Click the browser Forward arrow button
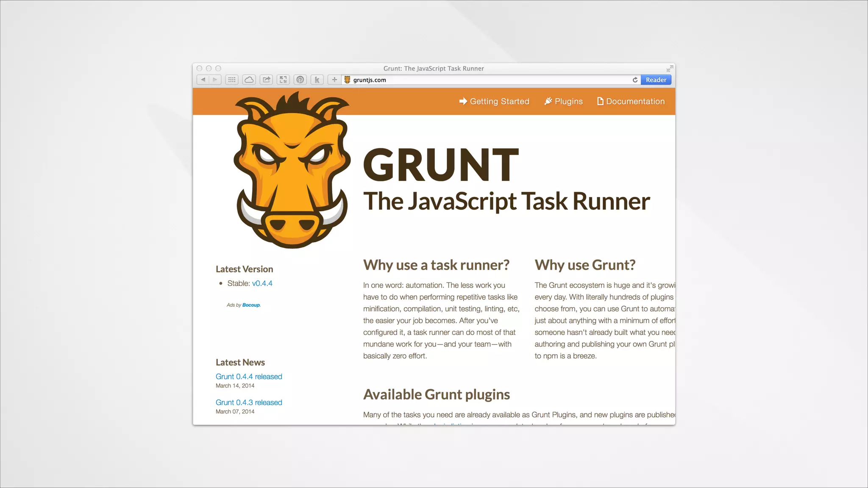 215,80
